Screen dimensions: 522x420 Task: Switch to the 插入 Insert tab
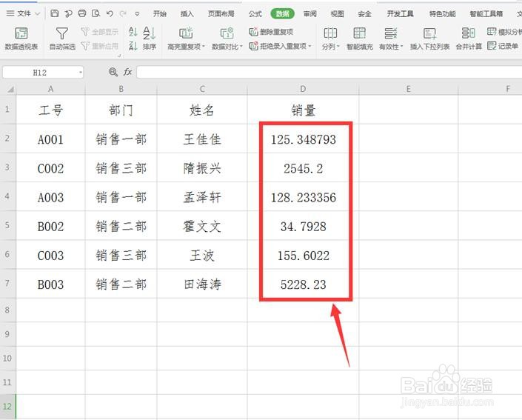tap(187, 13)
